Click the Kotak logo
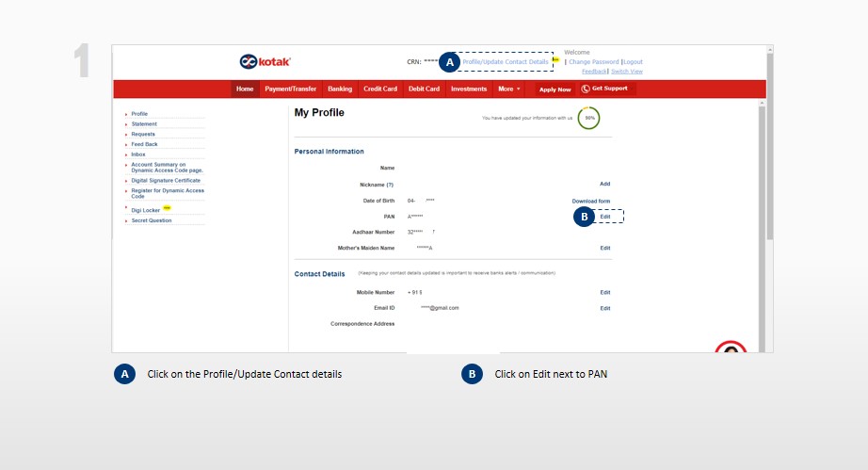 (265, 61)
